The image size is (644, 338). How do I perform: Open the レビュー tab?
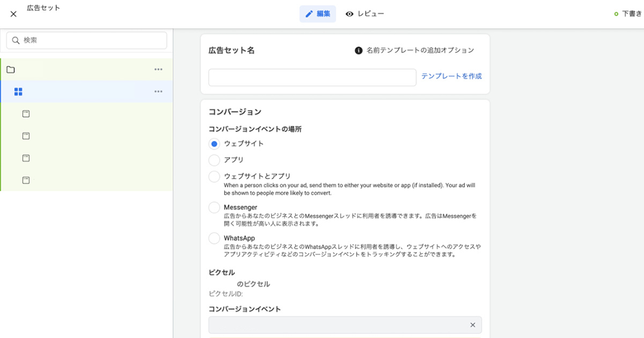click(x=365, y=14)
